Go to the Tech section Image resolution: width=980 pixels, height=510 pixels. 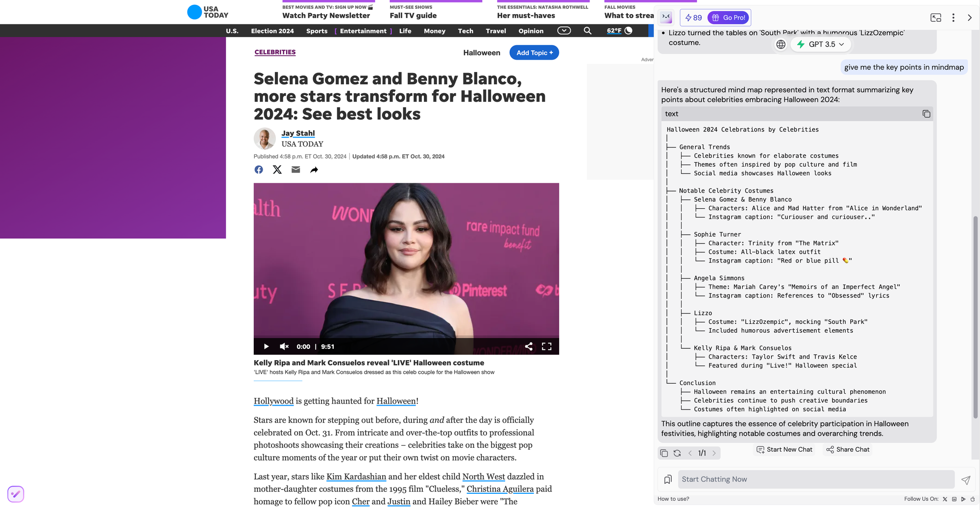(465, 31)
